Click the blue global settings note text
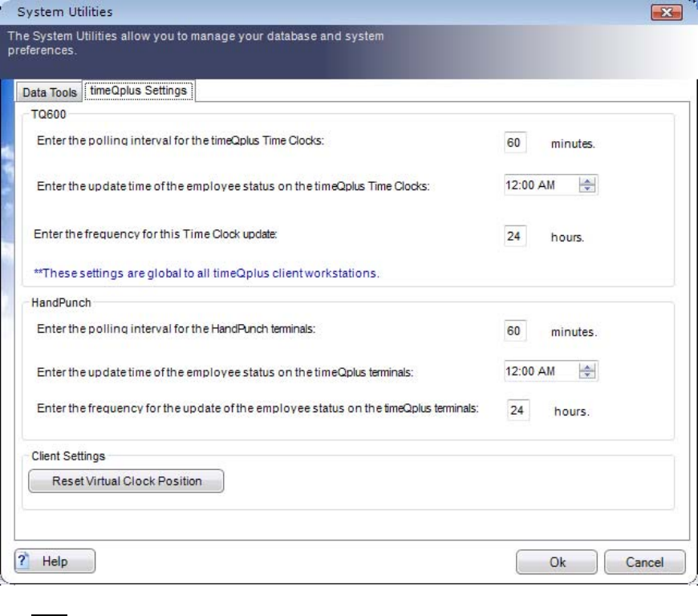Image resolution: width=698 pixels, height=616 pixels. (206, 273)
